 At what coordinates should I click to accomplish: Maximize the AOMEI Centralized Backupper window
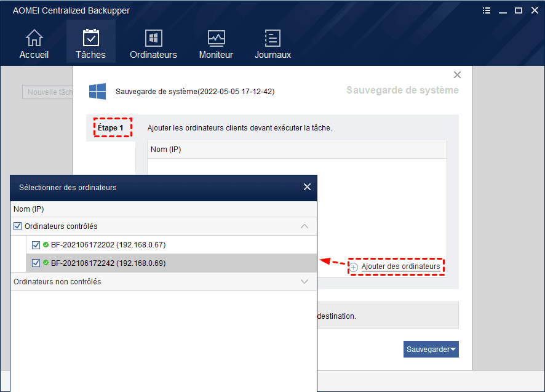coord(518,10)
